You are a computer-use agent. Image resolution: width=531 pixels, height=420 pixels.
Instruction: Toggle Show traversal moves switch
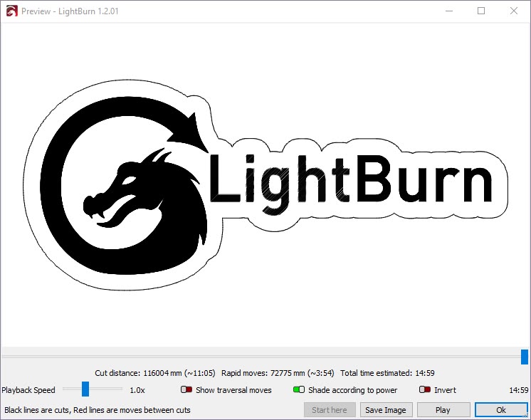[186, 389]
